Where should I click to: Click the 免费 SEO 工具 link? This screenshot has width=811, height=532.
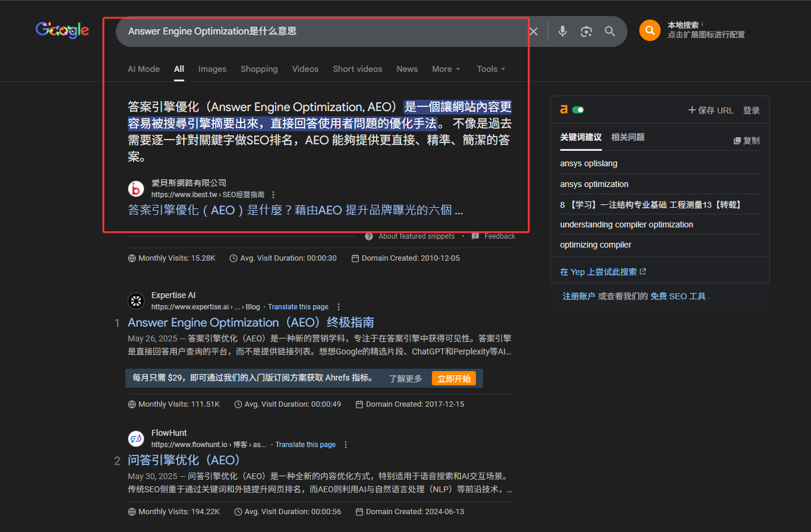coord(678,296)
